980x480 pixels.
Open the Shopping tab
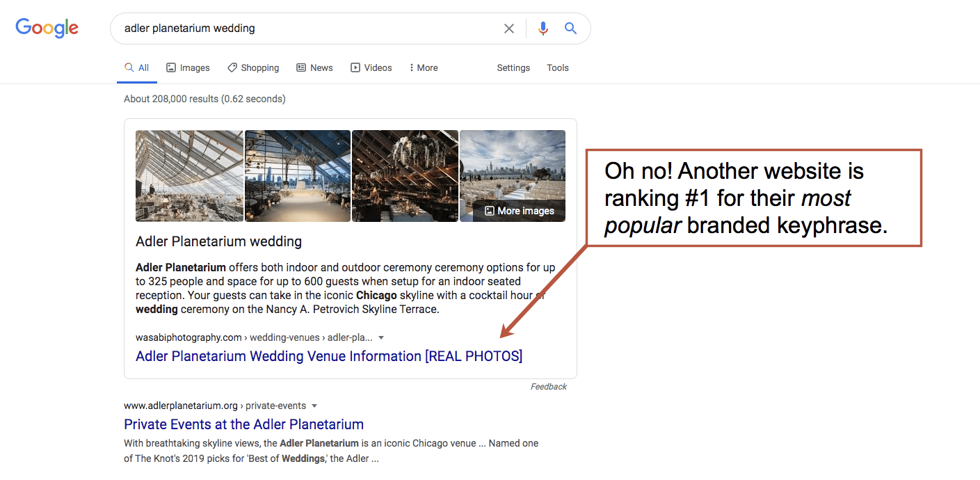253,67
